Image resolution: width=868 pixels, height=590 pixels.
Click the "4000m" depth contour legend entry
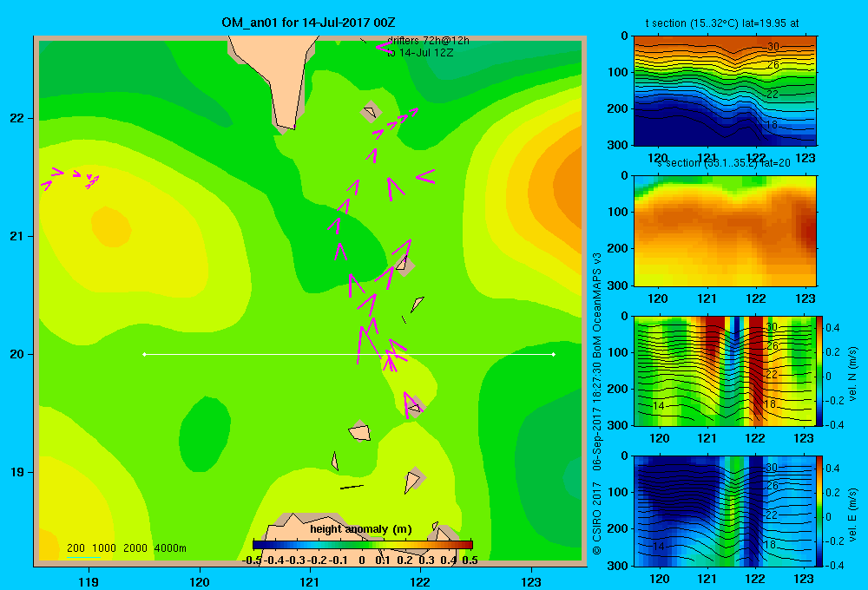pyautogui.click(x=170, y=548)
